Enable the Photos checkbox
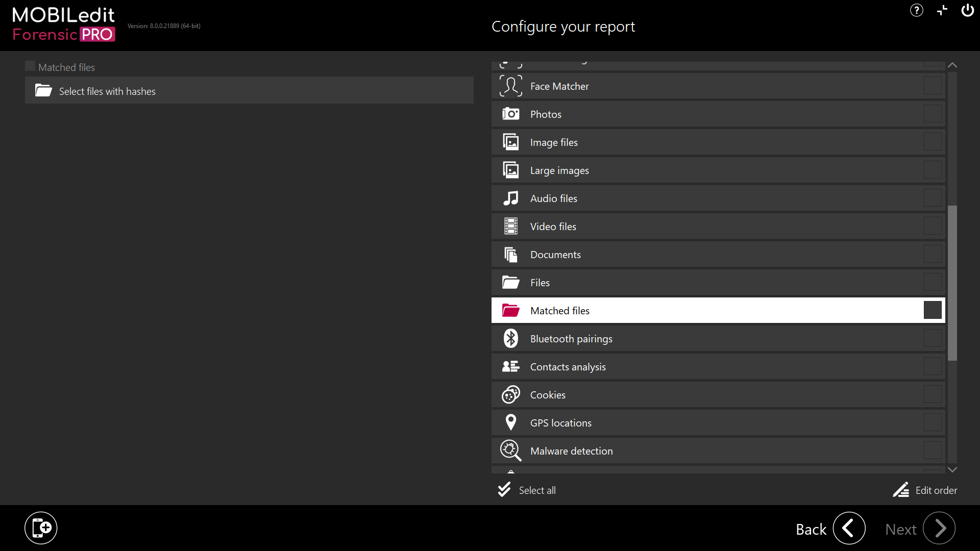The width and height of the screenshot is (980, 551). click(932, 114)
